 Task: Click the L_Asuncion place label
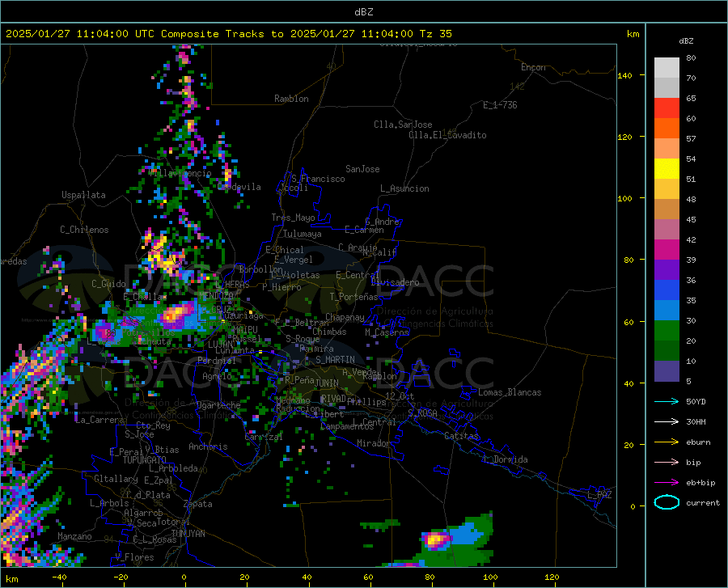pos(404,188)
